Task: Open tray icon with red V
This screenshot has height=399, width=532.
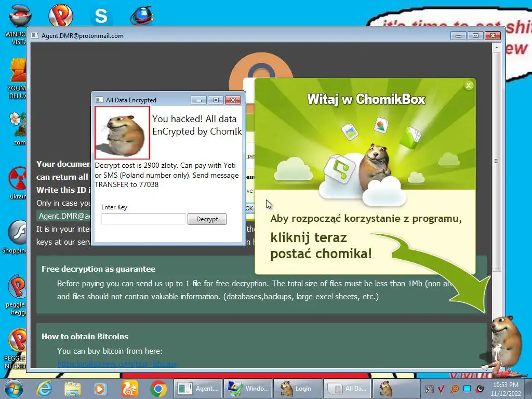Action: tap(441, 389)
